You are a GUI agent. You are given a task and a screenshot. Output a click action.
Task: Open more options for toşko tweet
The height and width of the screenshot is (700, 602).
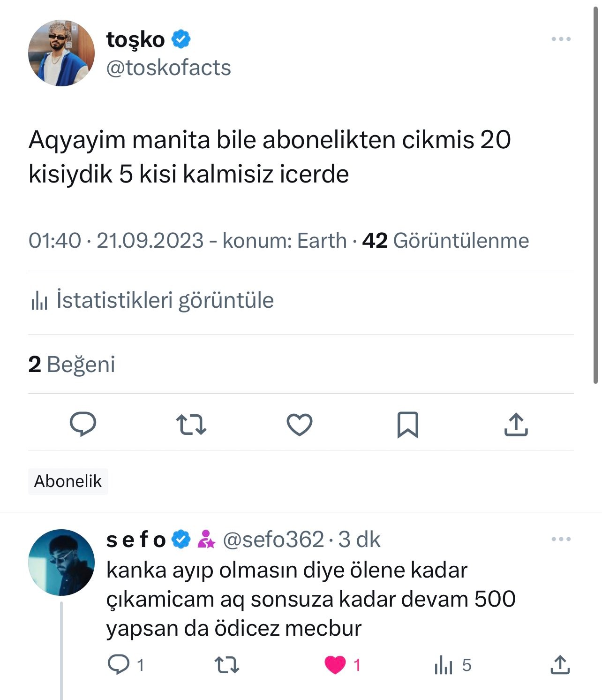point(561,39)
